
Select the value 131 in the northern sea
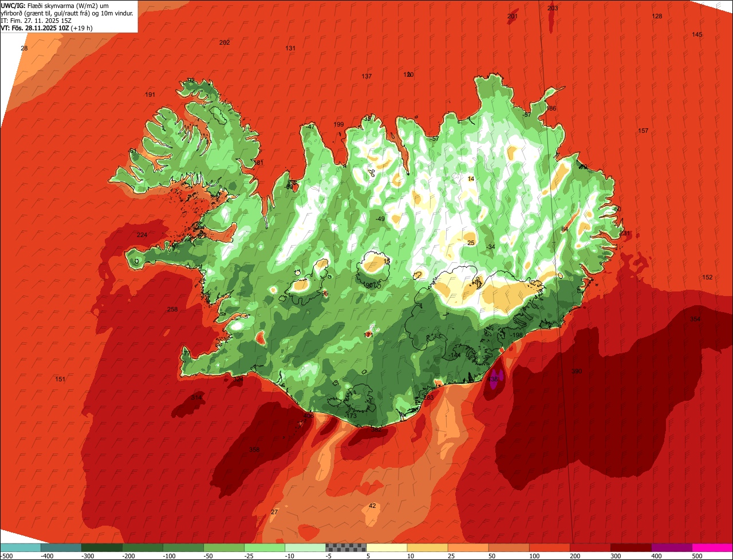point(290,49)
